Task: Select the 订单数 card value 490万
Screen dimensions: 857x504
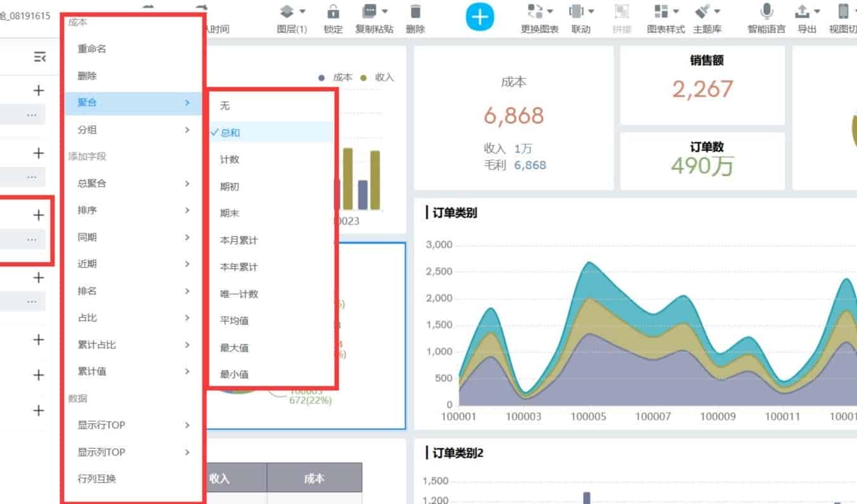Action: coord(703,166)
